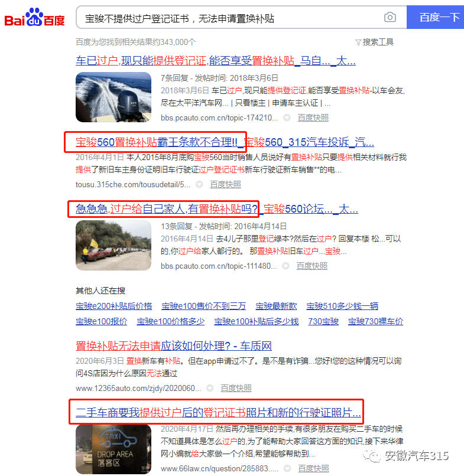The width and height of the screenshot is (464, 476).
Task: Open camera image search icon
Action: pos(390,17)
